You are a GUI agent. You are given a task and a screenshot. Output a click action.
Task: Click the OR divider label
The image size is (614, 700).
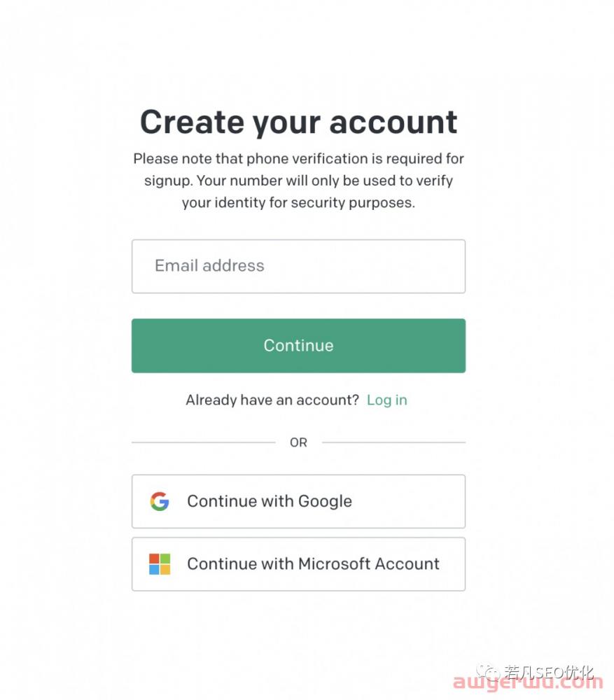298,442
